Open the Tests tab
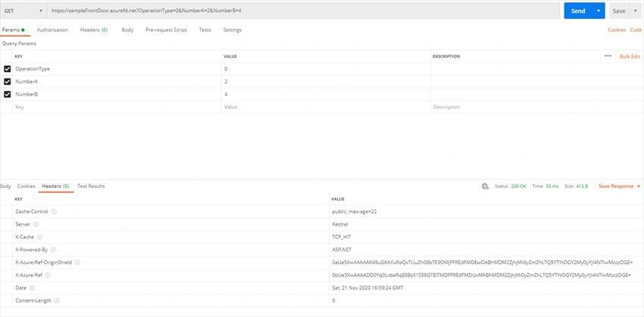 pos(205,30)
